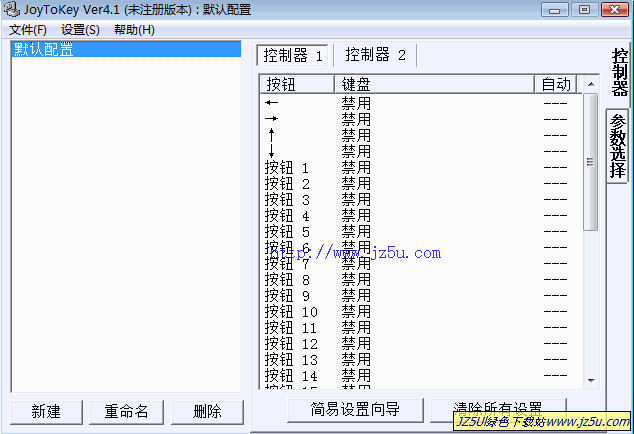This screenshot has width=634, height=434.
Task: Select the 按钮 2 row
Action: tap(421, 183)
